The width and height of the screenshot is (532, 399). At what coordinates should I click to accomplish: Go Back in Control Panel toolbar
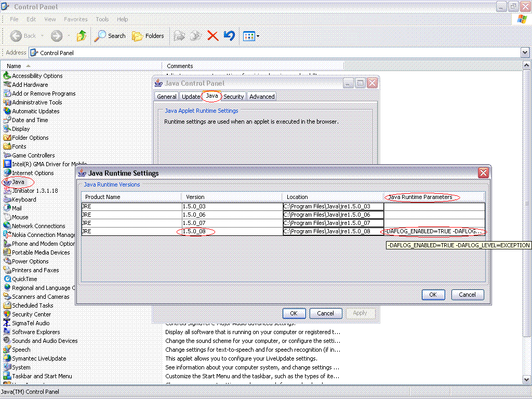tap(22, 36)
